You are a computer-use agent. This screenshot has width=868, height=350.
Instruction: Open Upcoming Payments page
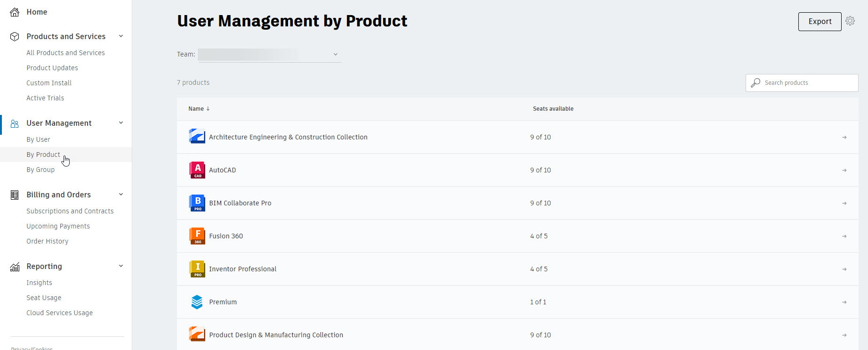(58, 226)
